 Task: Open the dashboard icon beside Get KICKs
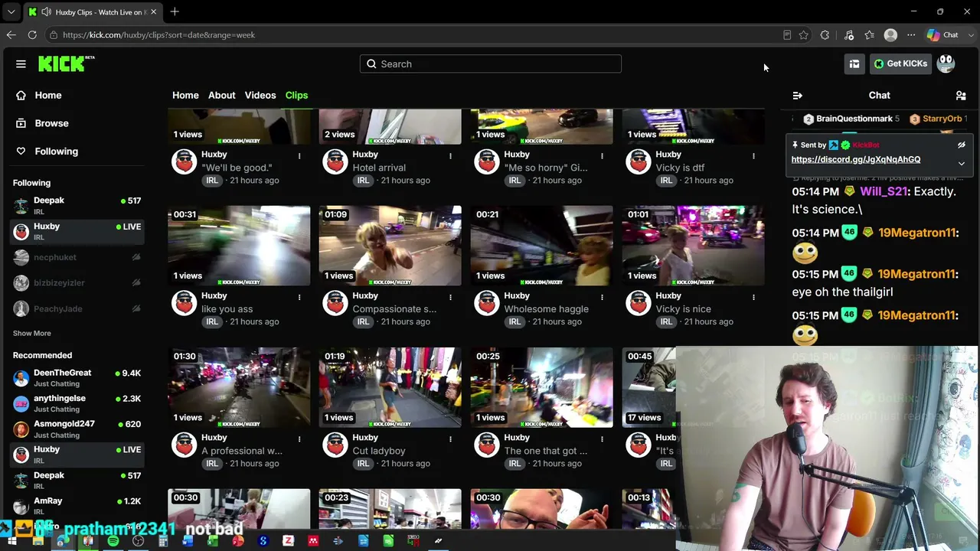tap(854, 64)
